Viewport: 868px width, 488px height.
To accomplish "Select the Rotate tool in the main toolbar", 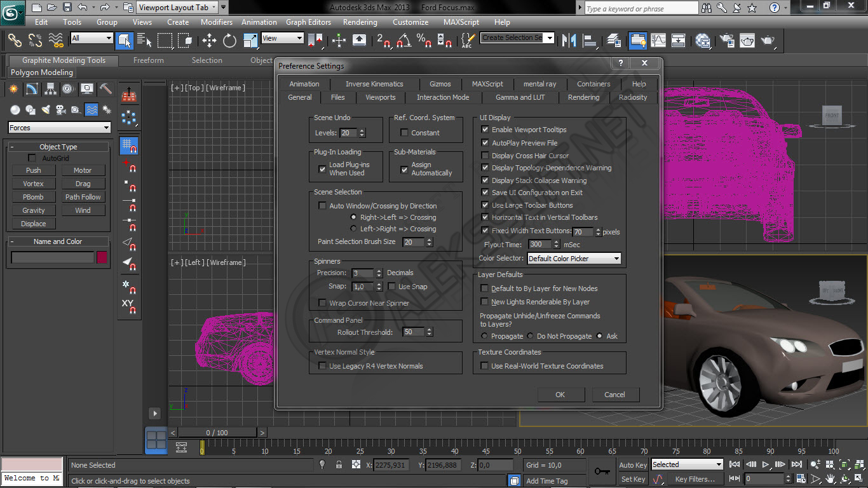I will (229, 41).
